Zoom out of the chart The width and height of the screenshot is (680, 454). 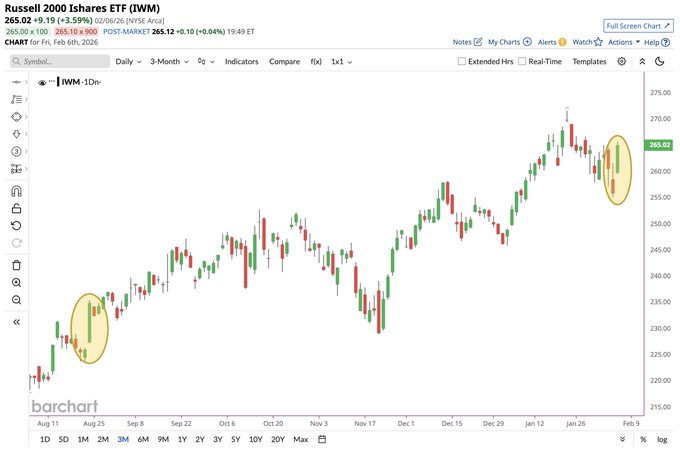click(16, 300)
